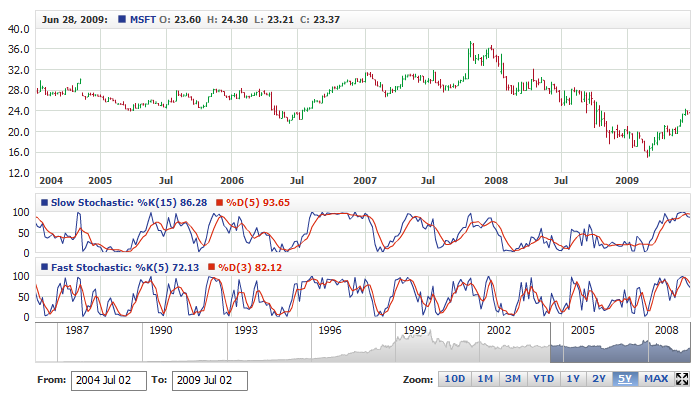
Task: Click the fullscreen expand icon beside MAX
Action: (x=683, y=379)
